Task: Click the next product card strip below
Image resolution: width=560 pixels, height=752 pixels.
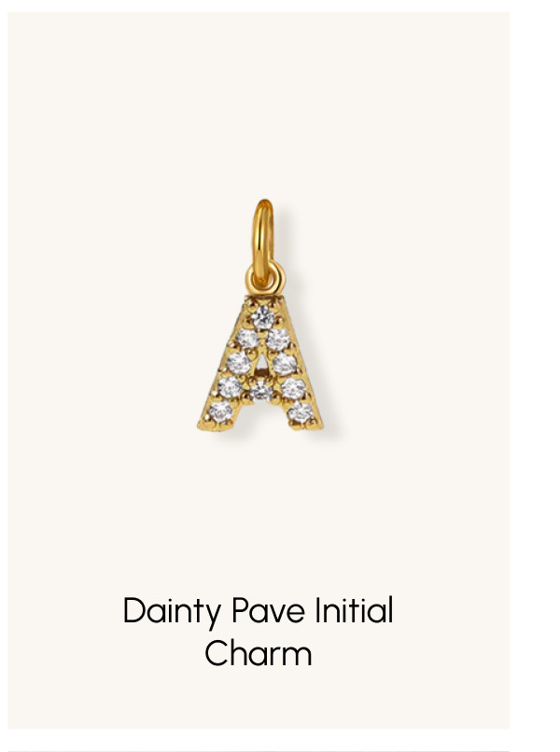Action: tap(259, 750)
